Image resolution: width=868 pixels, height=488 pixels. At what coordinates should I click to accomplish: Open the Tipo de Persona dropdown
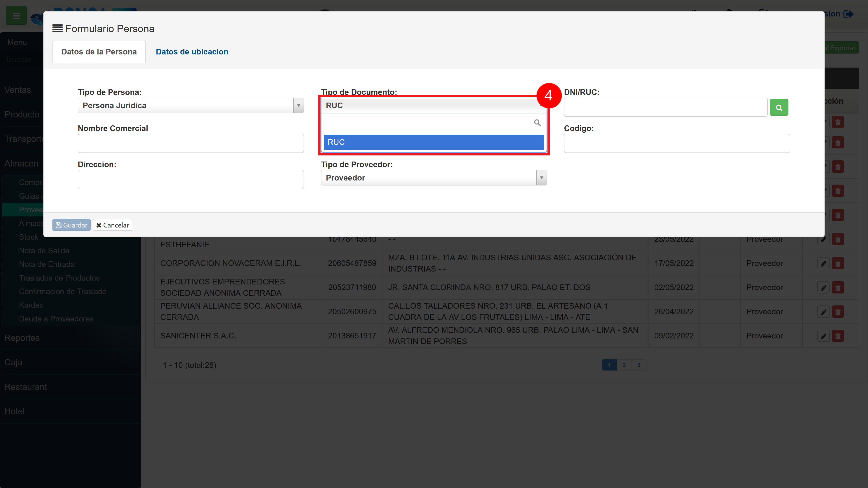(191, 106)
